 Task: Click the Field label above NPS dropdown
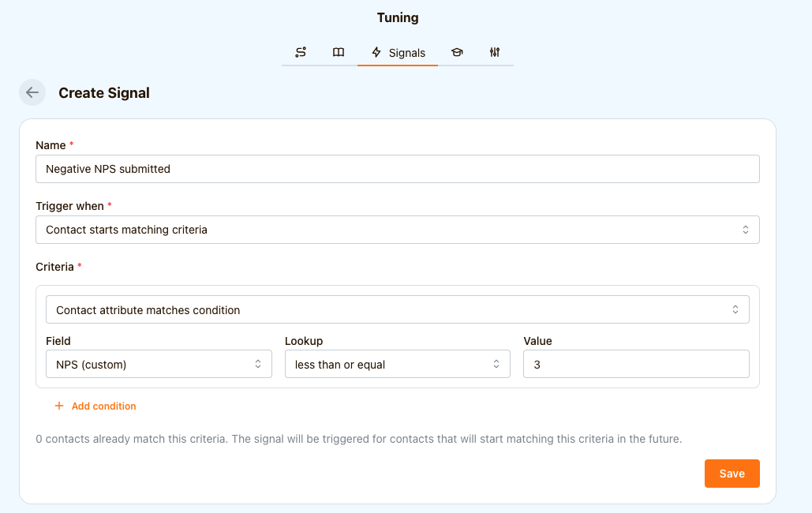coord(58,341)
